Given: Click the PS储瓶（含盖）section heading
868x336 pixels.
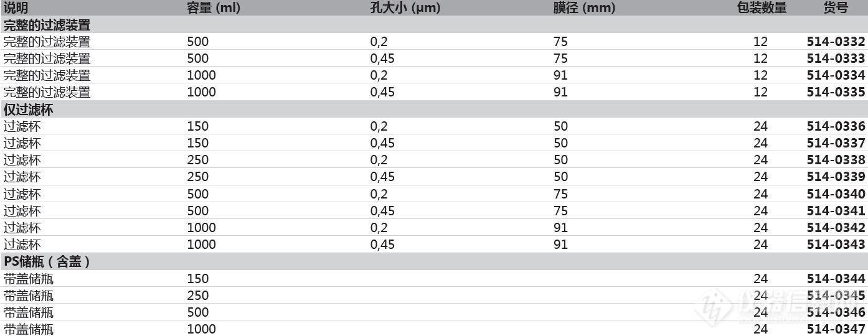Looking at the screenshot, I should [47, 262].
